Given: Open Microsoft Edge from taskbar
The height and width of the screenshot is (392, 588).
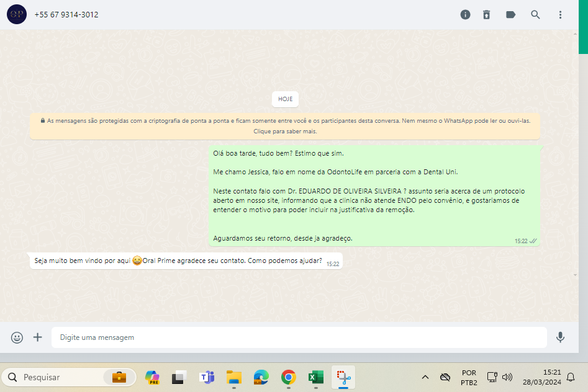Looking at the screenshot, I should (261, 377).
